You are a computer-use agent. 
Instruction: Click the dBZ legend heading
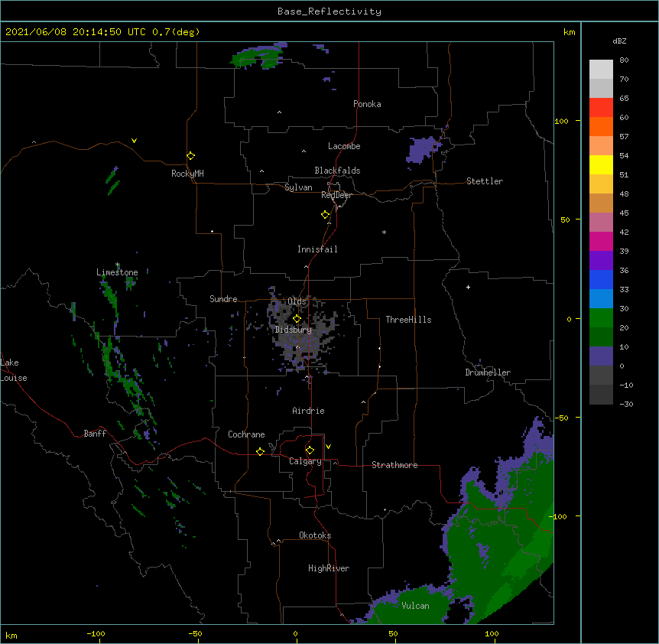(619, 41)
